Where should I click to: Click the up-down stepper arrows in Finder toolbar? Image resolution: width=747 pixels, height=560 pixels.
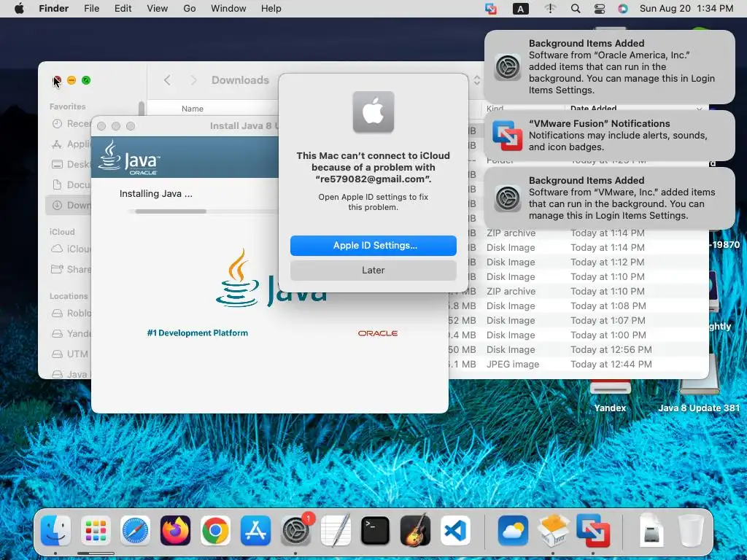477,80
